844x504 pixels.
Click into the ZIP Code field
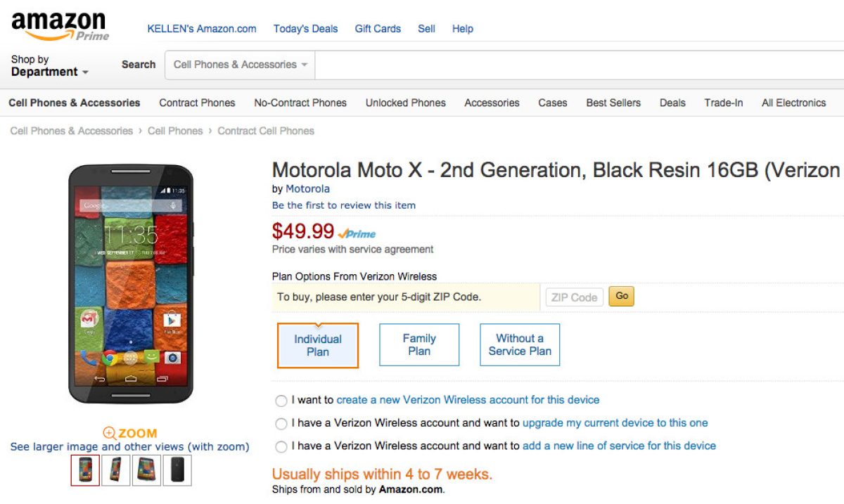click(574, 297)
